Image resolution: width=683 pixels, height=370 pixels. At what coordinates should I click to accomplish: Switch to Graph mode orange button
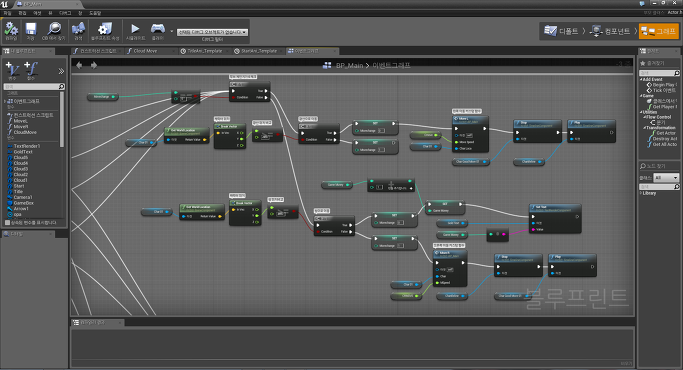pyautogui.click(x=659, y=31)
